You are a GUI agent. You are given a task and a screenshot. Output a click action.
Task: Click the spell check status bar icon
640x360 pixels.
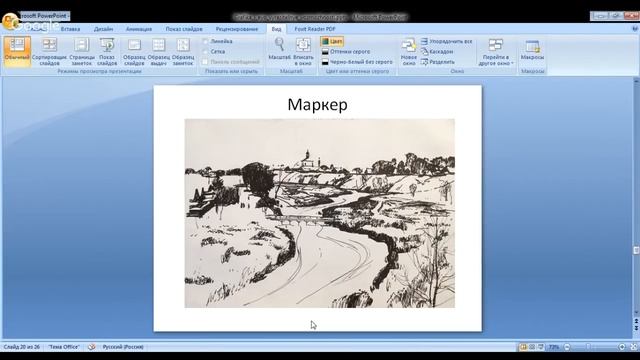coord(92,347)
